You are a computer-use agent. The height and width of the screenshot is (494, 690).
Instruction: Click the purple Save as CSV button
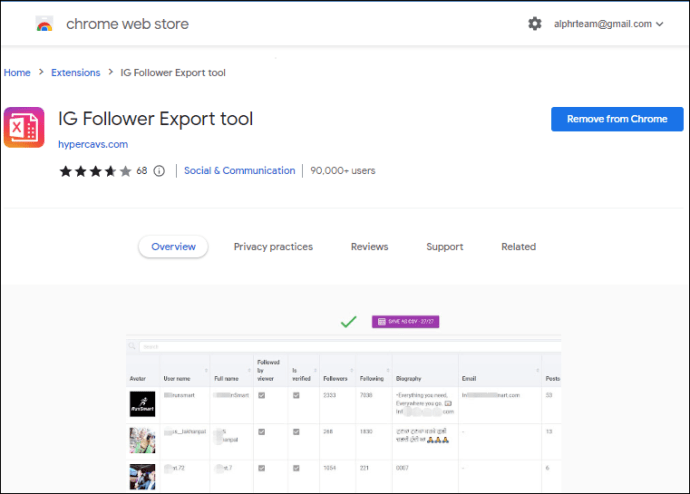pos(406,321)
